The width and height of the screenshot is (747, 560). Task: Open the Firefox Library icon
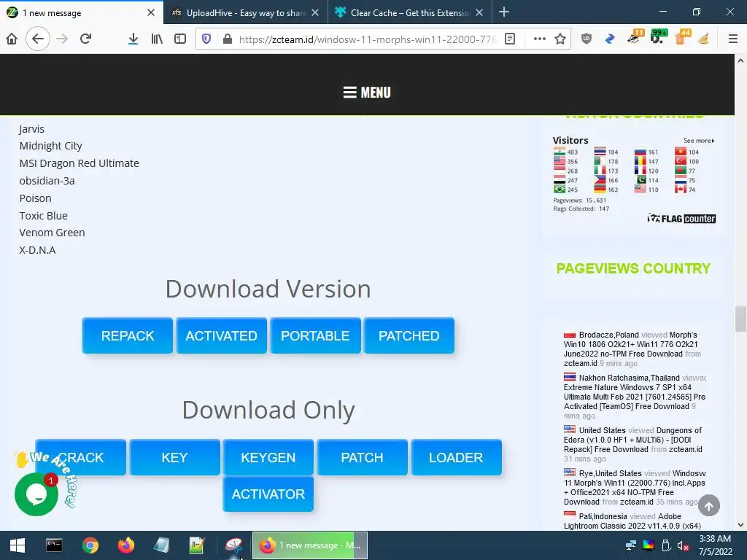157,39
